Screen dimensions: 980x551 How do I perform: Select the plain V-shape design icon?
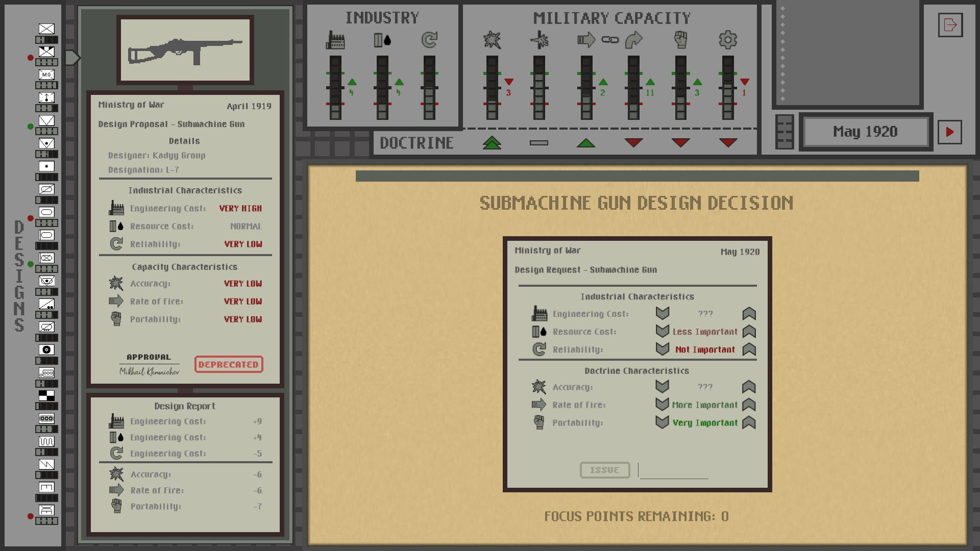pyautogui.click(x=46, y=120)
